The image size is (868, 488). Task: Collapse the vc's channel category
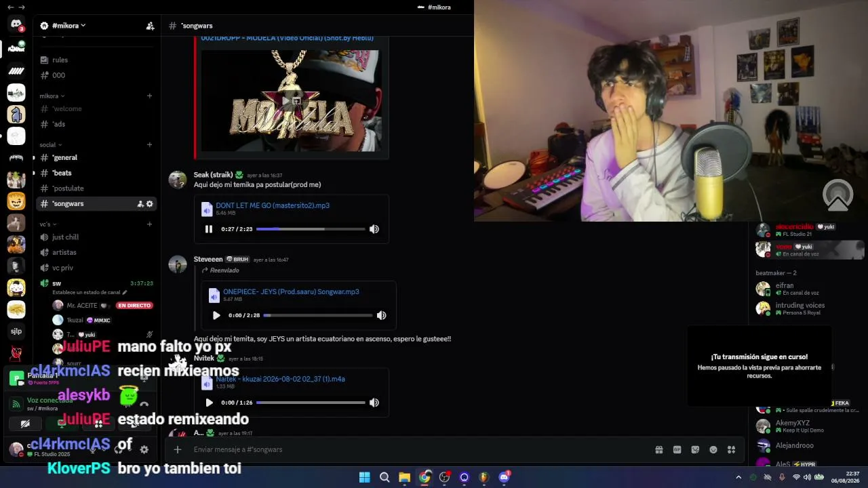[47, 224]
